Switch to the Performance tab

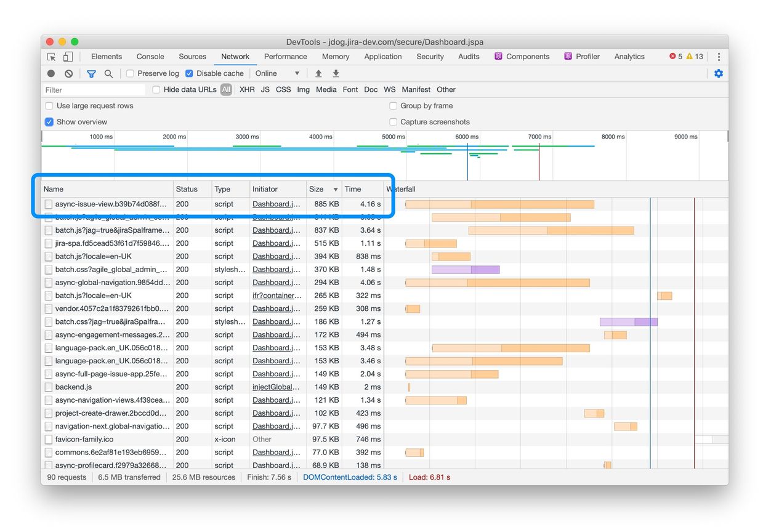point(285,57)
